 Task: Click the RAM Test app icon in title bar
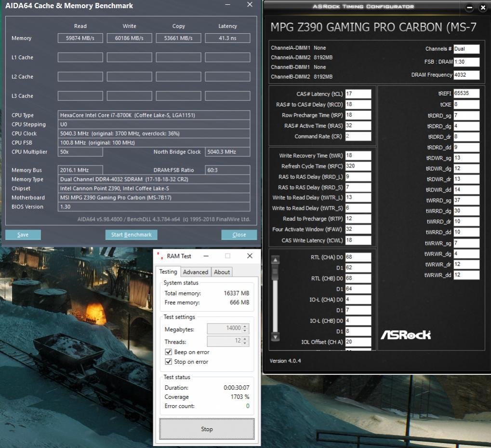160,256
